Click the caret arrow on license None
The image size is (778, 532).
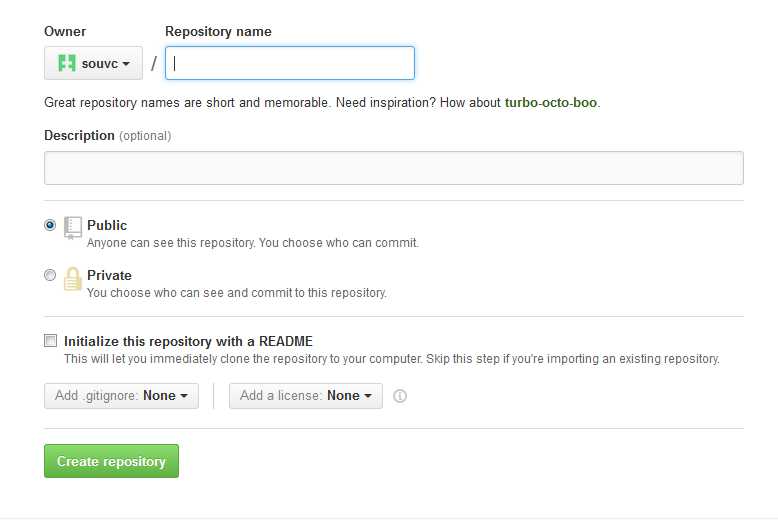click(x=368, y=396)
